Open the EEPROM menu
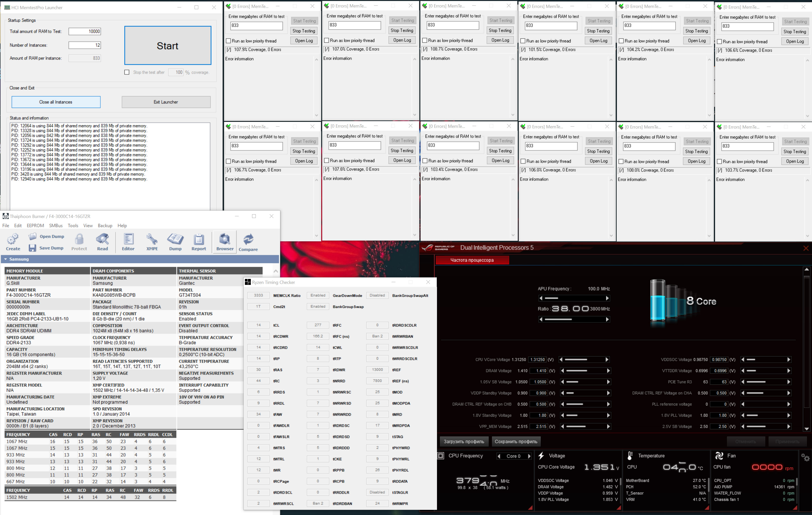Image resolution: width=812 pixels, height=515 pixels. (35, 225)
